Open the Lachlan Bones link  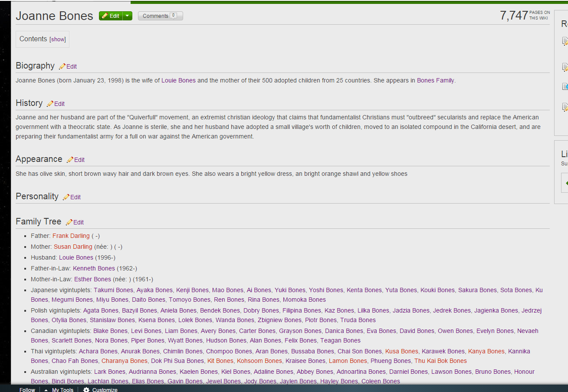(x=108, y=381)
